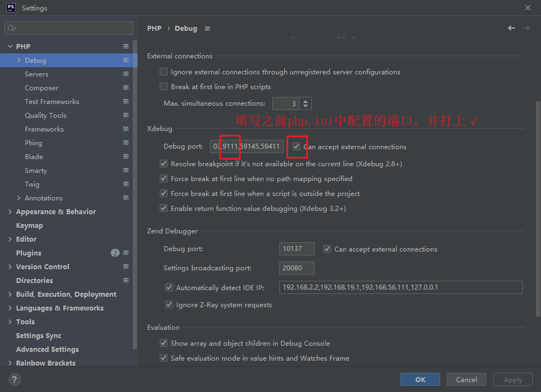Click project-level icon on Twig row
Image resolution: width=541 pixels, height=392 pixels.
pyautogui.click(x=126, y=184)
